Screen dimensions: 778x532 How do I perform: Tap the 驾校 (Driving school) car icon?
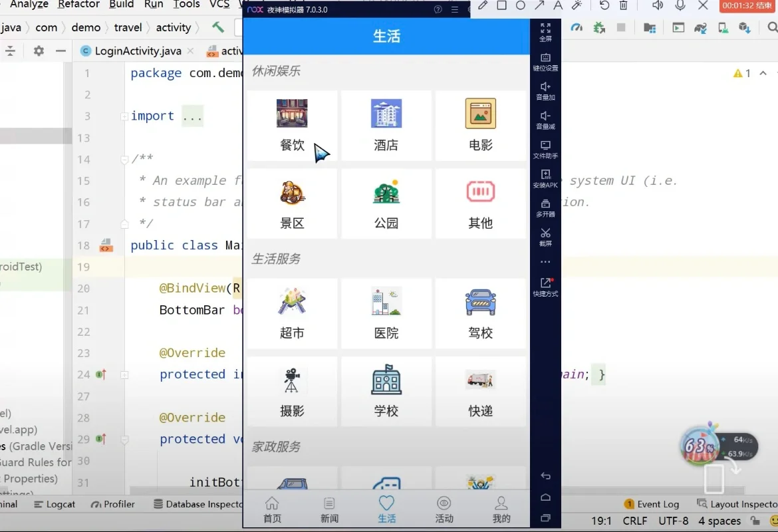click(x=480, y=301)
